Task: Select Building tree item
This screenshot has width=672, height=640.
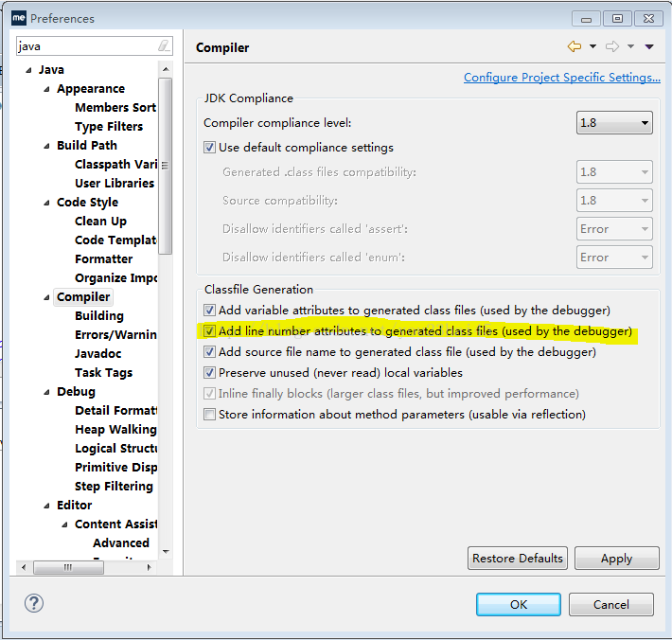Action: (x=99, y=316)
